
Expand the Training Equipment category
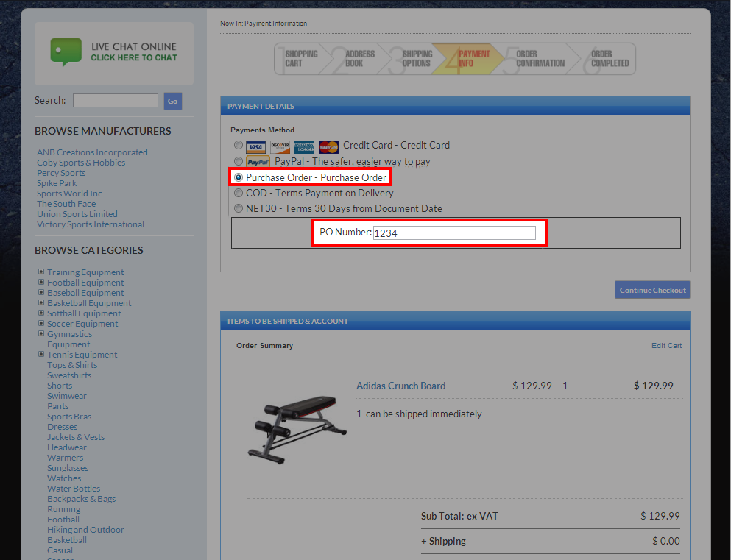[41, 272]
